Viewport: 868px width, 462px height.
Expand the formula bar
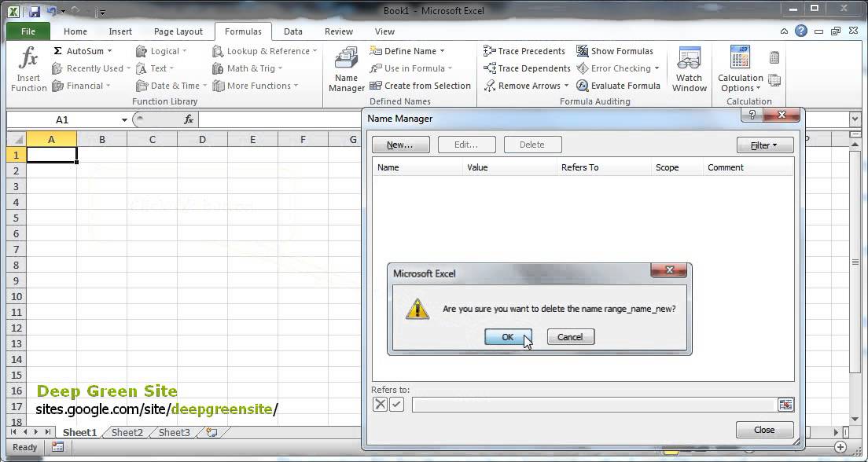[855, 119]
